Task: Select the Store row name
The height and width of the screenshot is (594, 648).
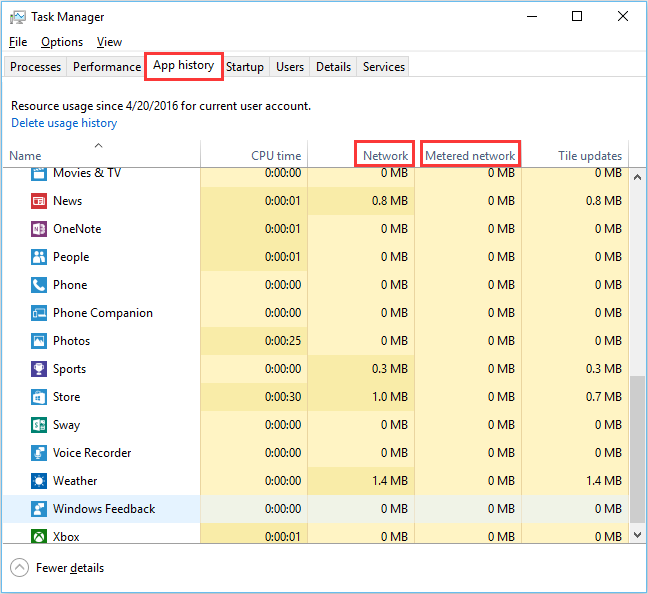Action: (x=67, y=397)
